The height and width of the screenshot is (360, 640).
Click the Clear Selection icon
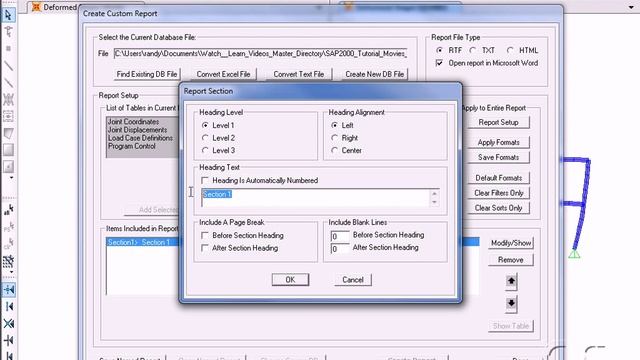pyautogui.click(x=8, y=244)
